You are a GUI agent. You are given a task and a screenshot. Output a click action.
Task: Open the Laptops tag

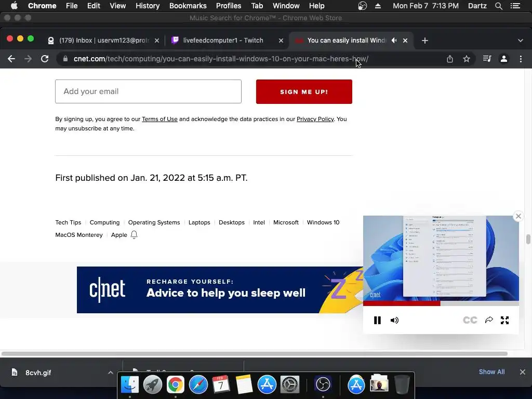(199, 222)
